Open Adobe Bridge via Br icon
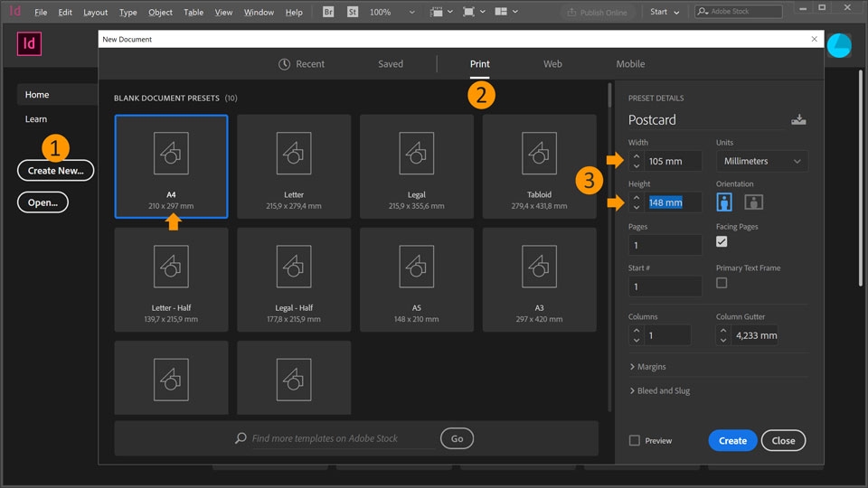Image resolution: width=868 pixels, height=488 pixels. tap(328, 12)
